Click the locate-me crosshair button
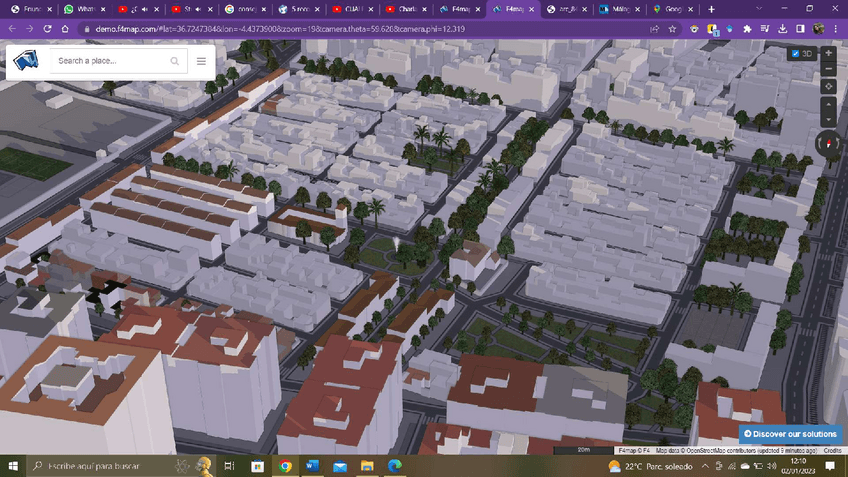848x477 pixels. tap(829, 86)
